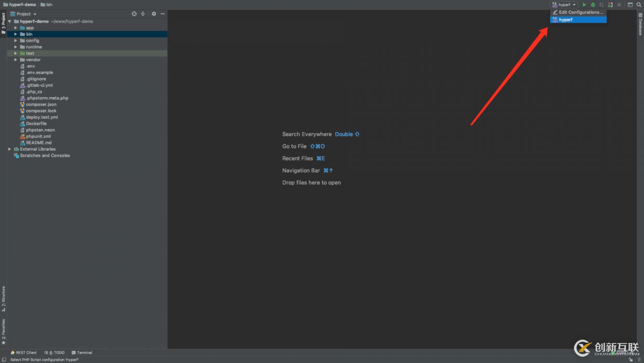
Task: Open the 6: TODO tool window tab
Action: pyautogui.click(x=55, y=353)
